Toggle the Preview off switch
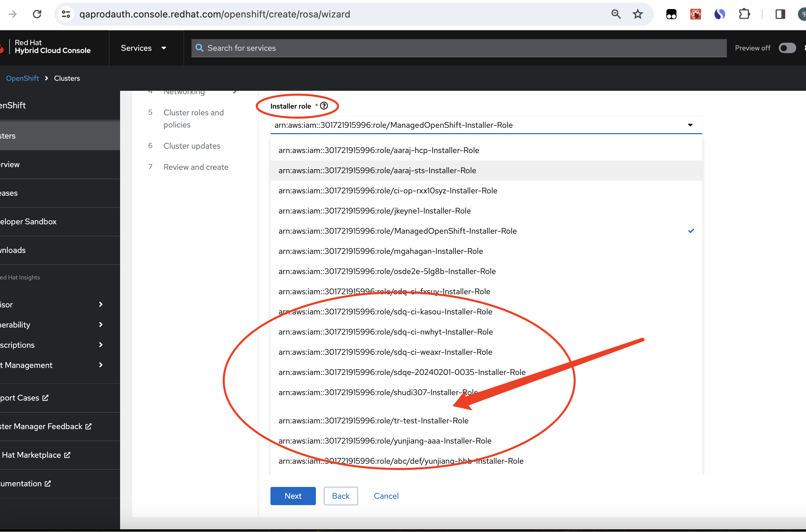Screen dimensions: 806x532 pos(787,48)
